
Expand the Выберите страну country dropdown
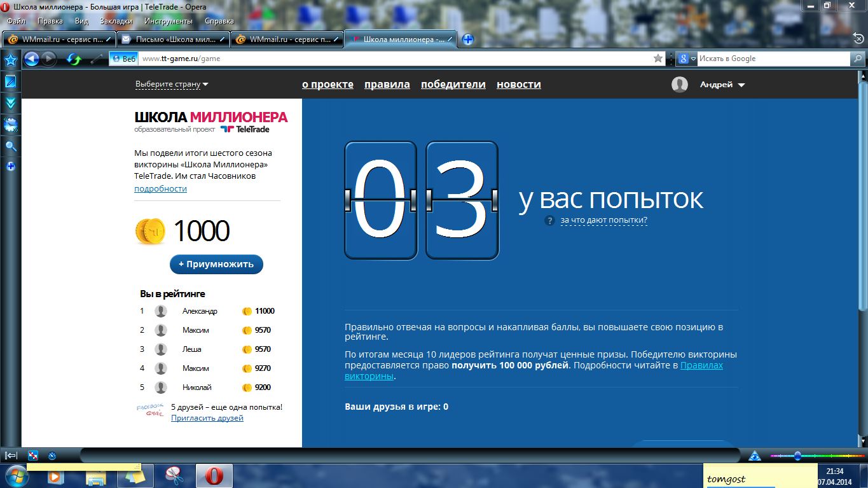[172, 84]
